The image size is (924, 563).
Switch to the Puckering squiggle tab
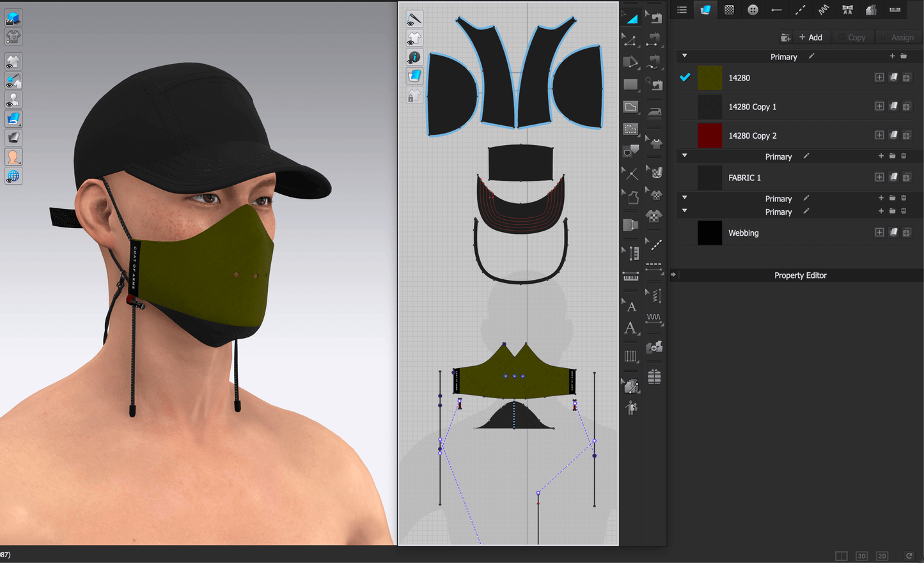824,10
